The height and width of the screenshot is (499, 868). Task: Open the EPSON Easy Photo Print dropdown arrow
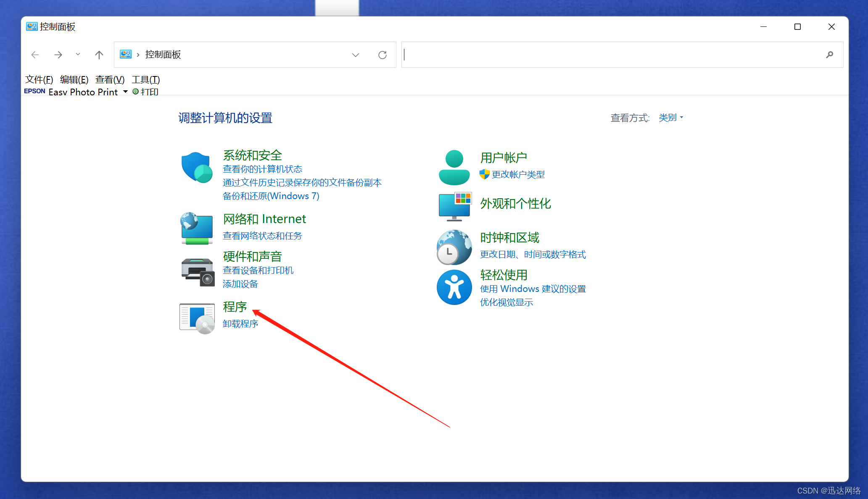125,92
